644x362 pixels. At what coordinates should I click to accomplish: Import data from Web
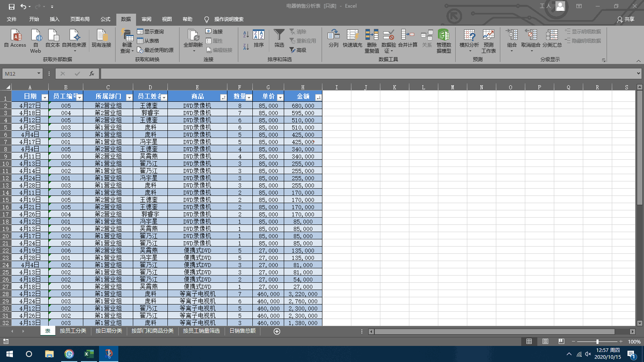[35, 41]
